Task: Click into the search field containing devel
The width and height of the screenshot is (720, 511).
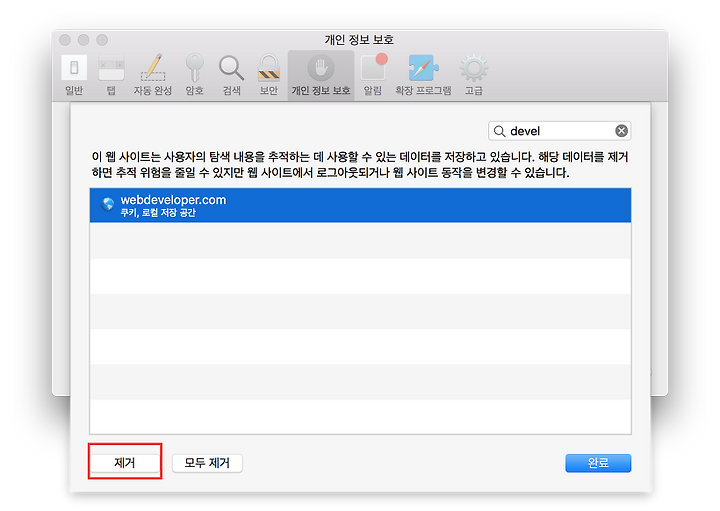Action: click(559, 131)
